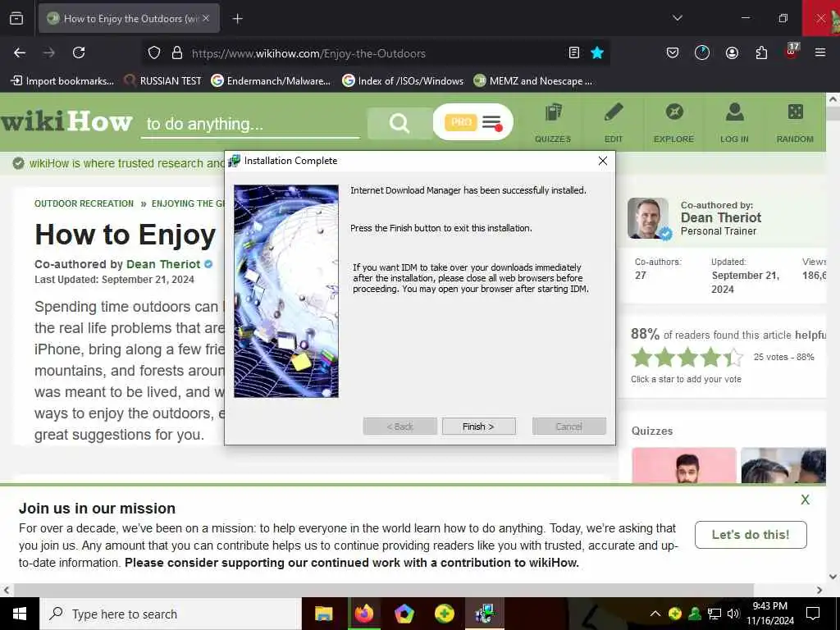The image size is (840, 630).
Task: Close the How to Enjoy the Outdoors tab
Action: tap(206, 18)
